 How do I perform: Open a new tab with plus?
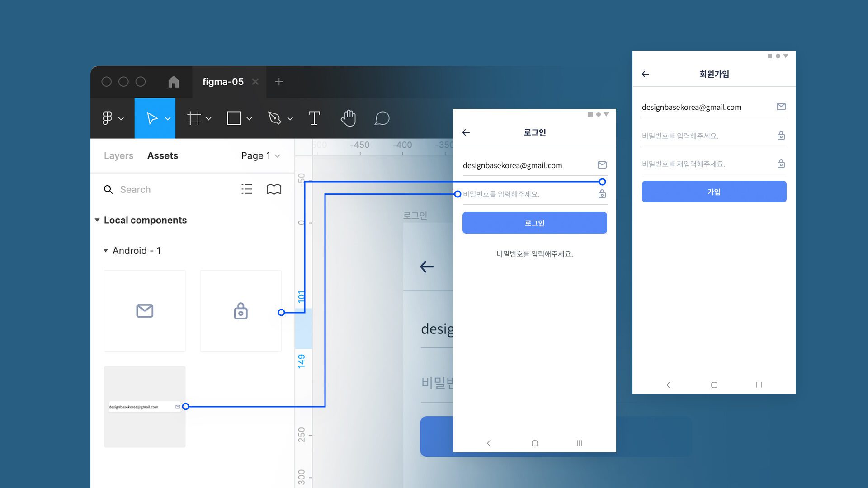279,82
